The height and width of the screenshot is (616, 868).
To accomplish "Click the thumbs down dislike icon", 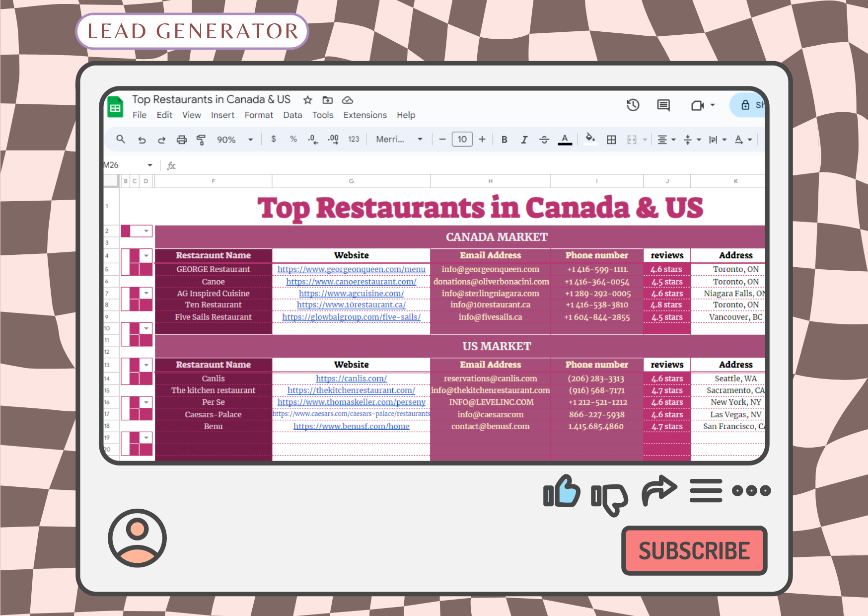I will (609, 500).
